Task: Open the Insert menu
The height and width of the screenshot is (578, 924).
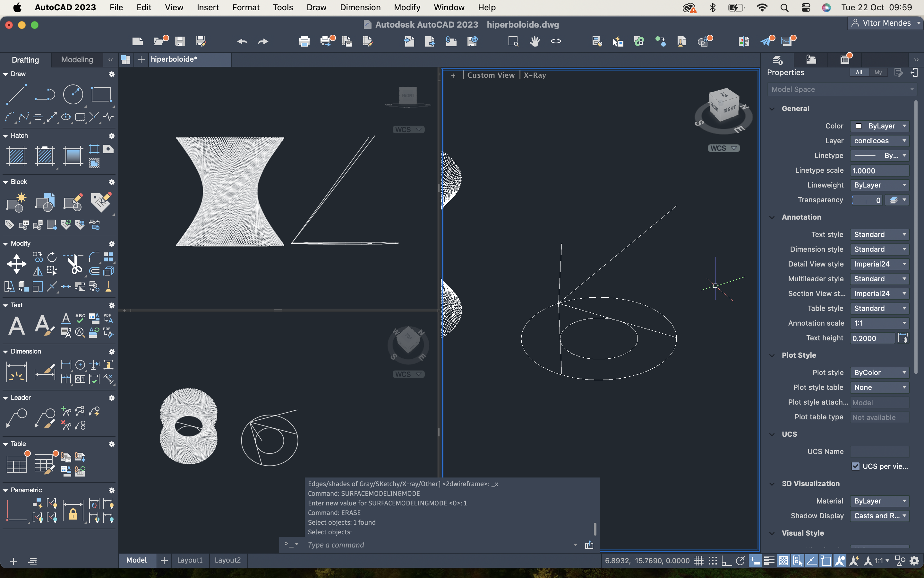Action: [208, 7]
